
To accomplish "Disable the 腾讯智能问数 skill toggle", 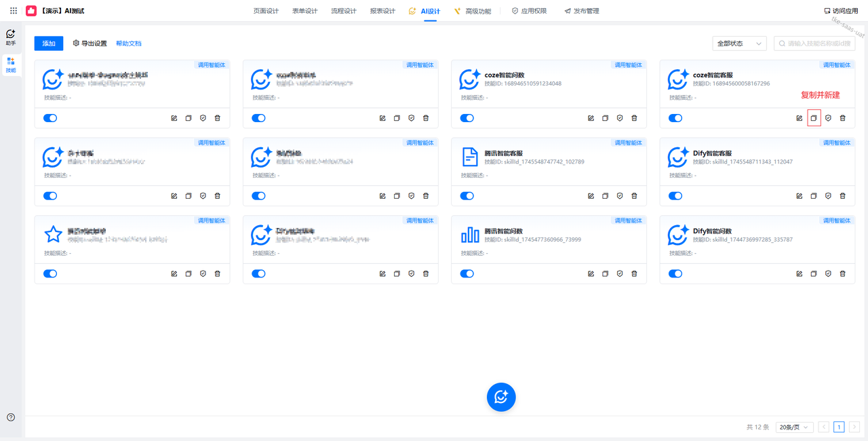I will [467, 274].
